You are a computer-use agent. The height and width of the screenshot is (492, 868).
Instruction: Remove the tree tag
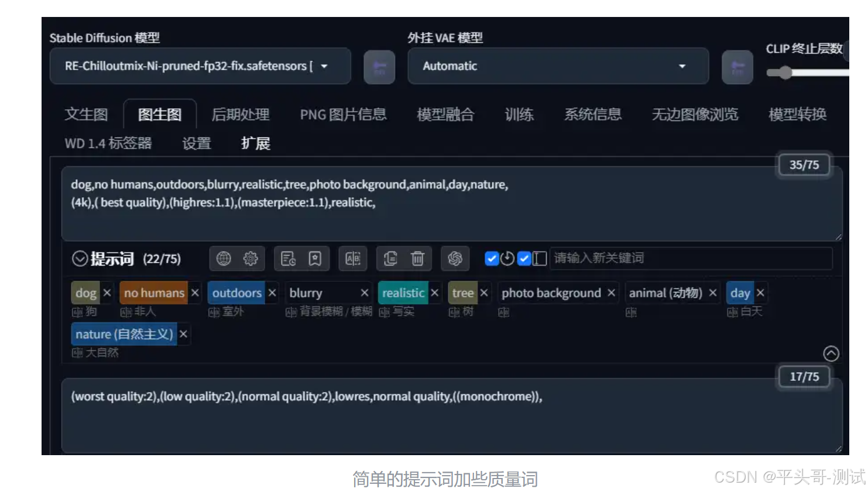(x=484, y=293)
